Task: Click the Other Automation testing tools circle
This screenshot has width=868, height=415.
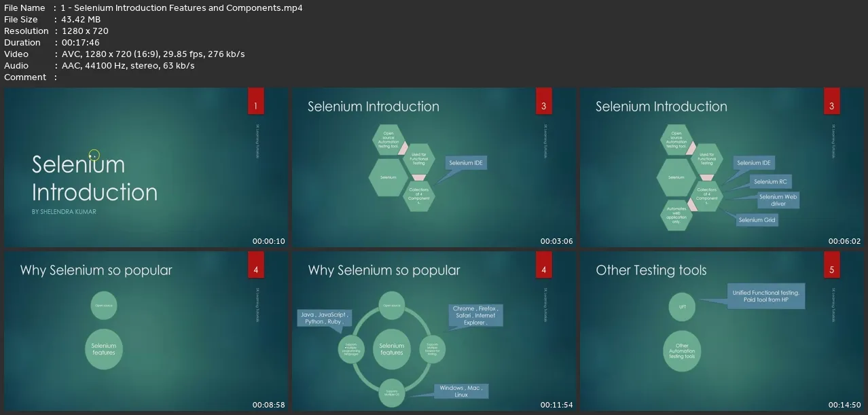Action: (x=682, y=351)
